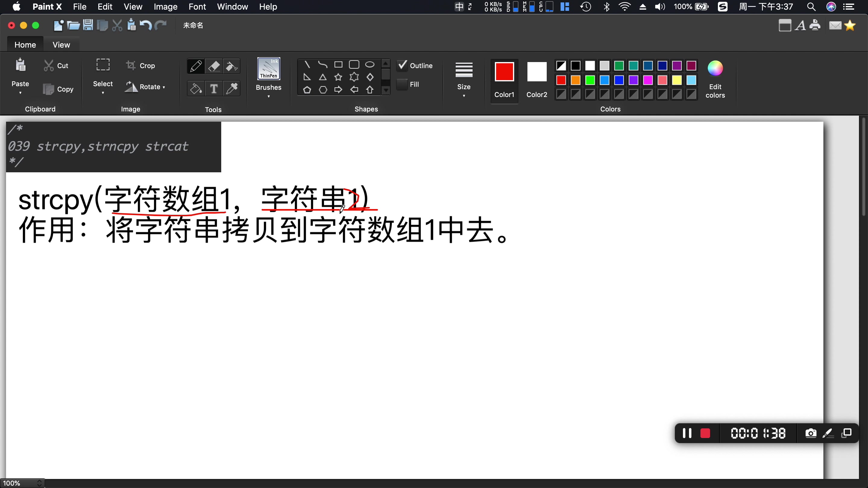868x488 pixels.
Task: Switch to the Home tab
Action: [x=25, y=45]
